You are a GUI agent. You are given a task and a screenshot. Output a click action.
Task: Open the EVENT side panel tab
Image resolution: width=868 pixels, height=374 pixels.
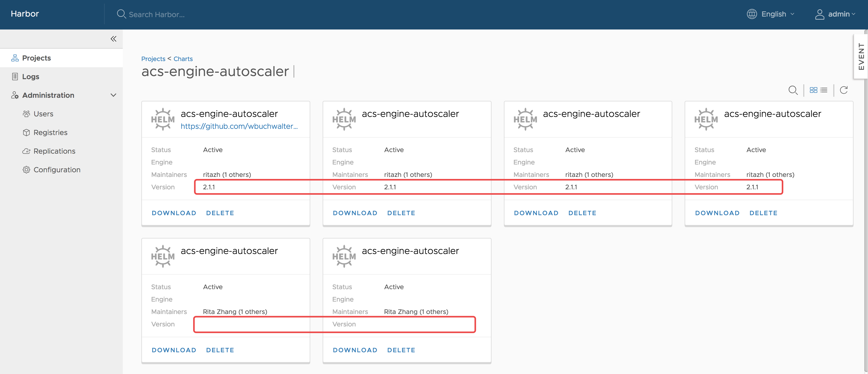coord(861,56)
